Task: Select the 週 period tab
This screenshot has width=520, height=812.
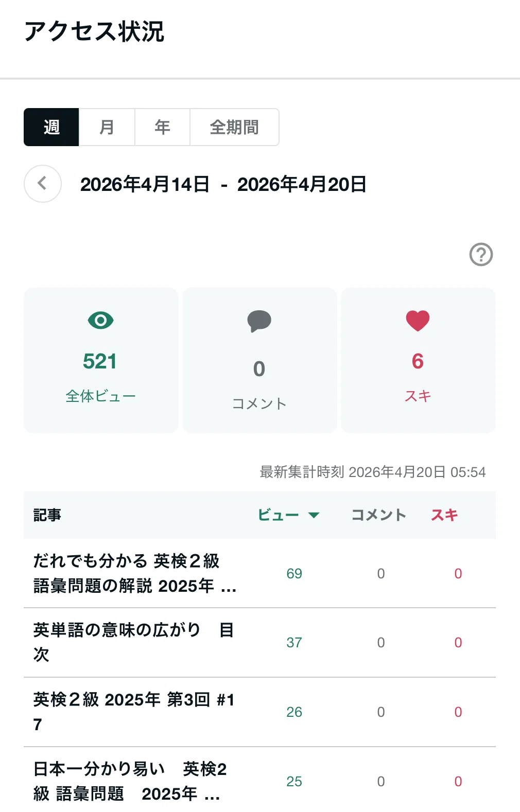Action: 51,127
